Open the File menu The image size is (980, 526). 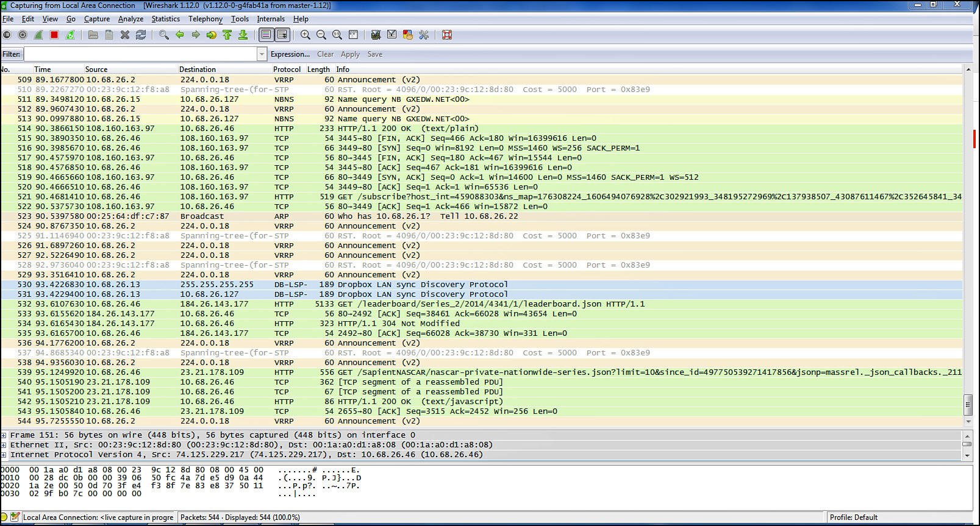[8, 19]
